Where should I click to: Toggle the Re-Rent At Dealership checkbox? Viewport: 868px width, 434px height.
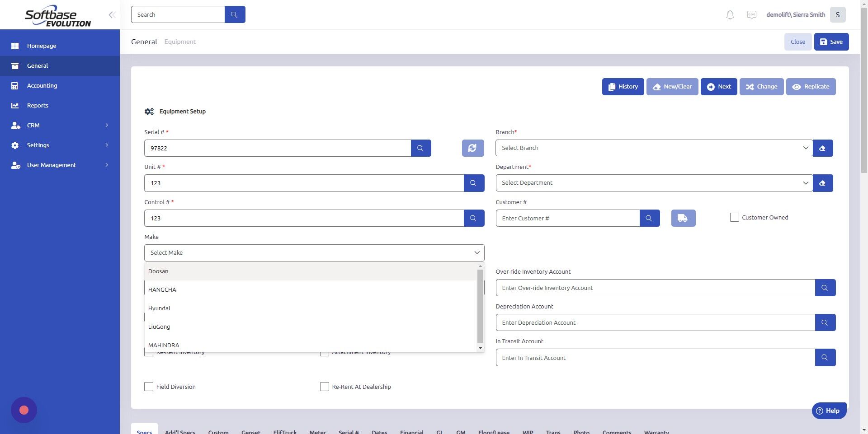[324, 387]
